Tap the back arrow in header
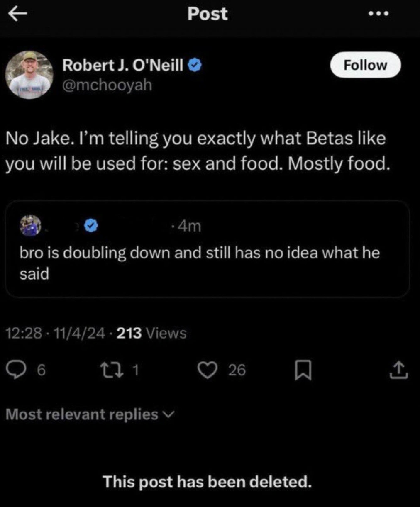Viewport: 420px width, 507px height. (x=17, y=14)
